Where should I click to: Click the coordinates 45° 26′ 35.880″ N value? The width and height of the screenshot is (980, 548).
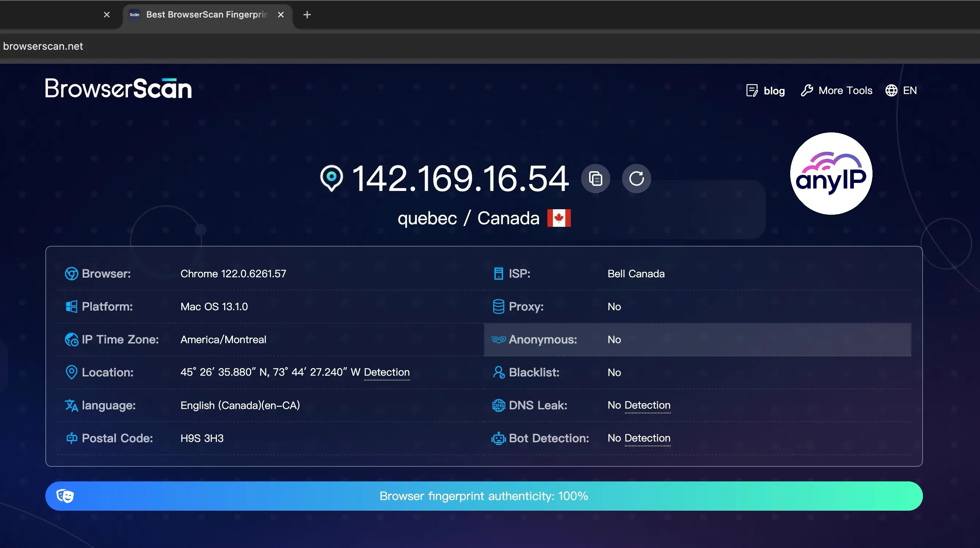(x=271, y=372)
